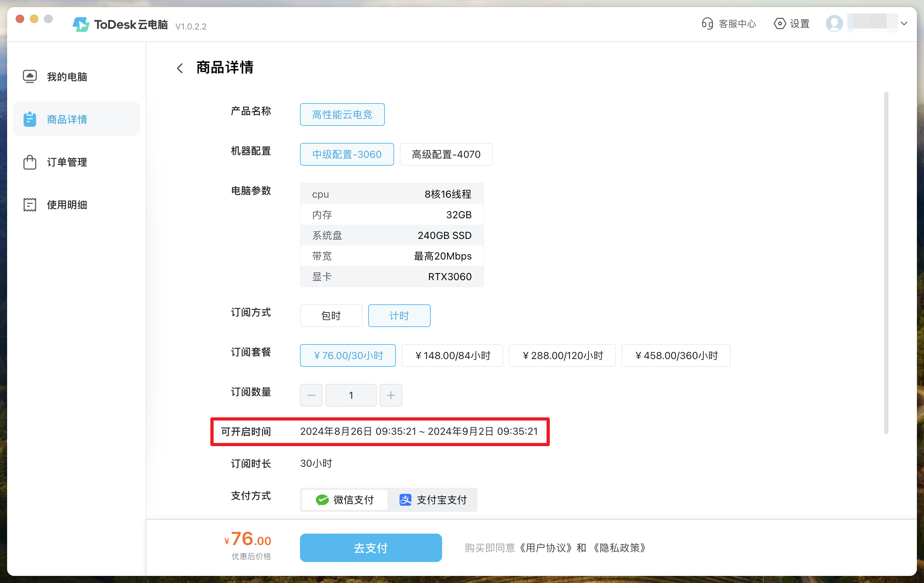Choose 微信支付 payment method

[344, 500]
